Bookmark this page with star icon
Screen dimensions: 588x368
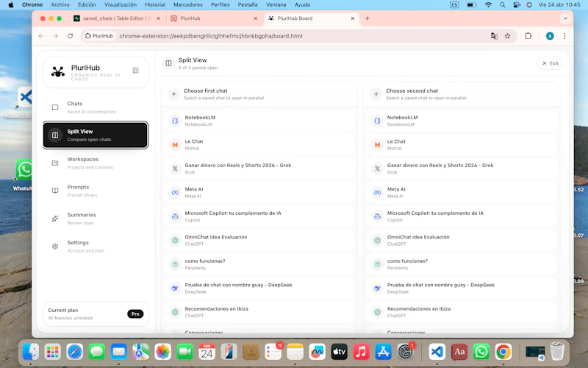pos(507,36)
